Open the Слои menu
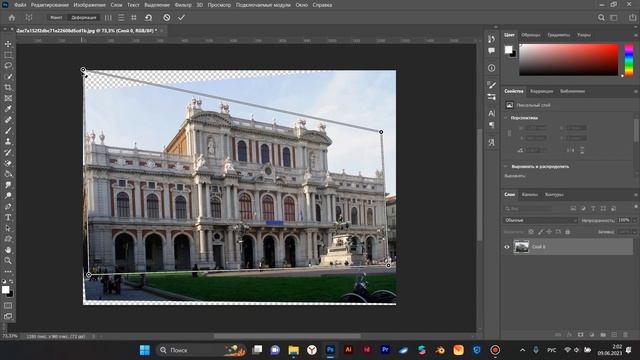 116,5
